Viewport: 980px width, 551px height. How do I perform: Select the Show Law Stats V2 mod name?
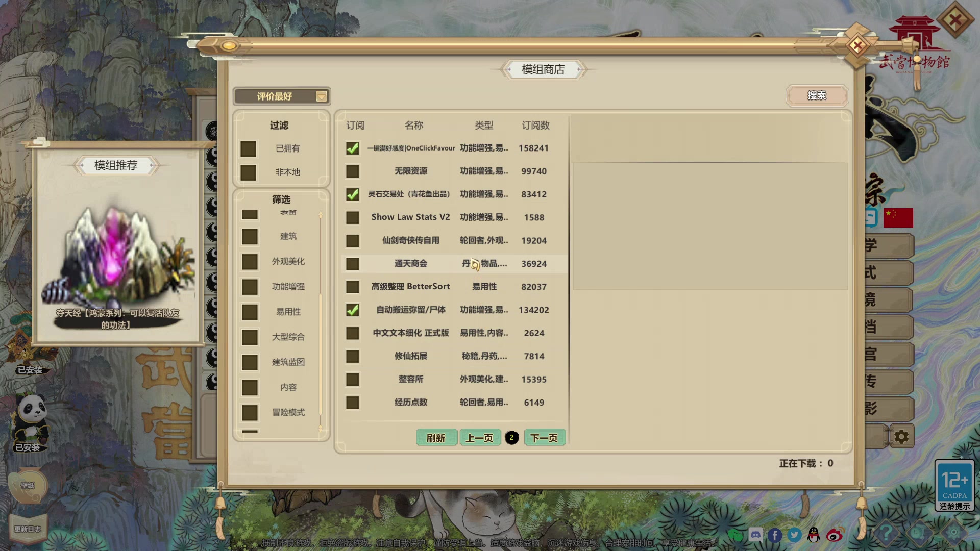[411, 217]
